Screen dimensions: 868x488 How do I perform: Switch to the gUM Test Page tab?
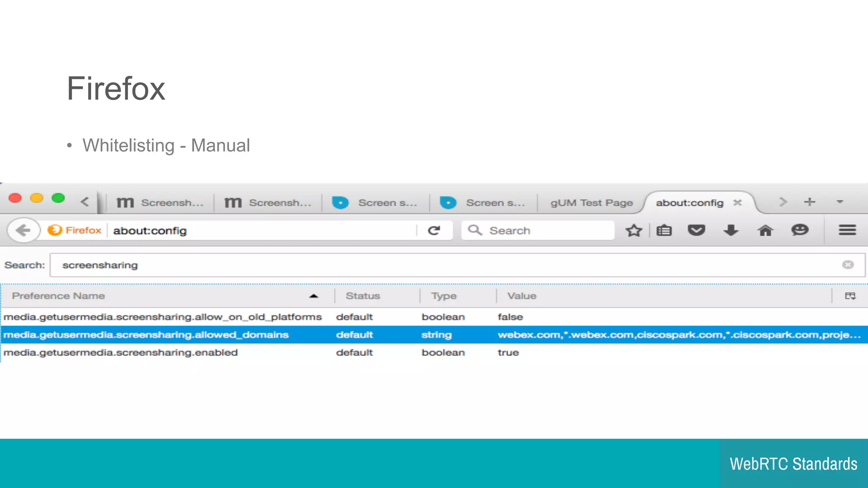click(x=591, y=202)
